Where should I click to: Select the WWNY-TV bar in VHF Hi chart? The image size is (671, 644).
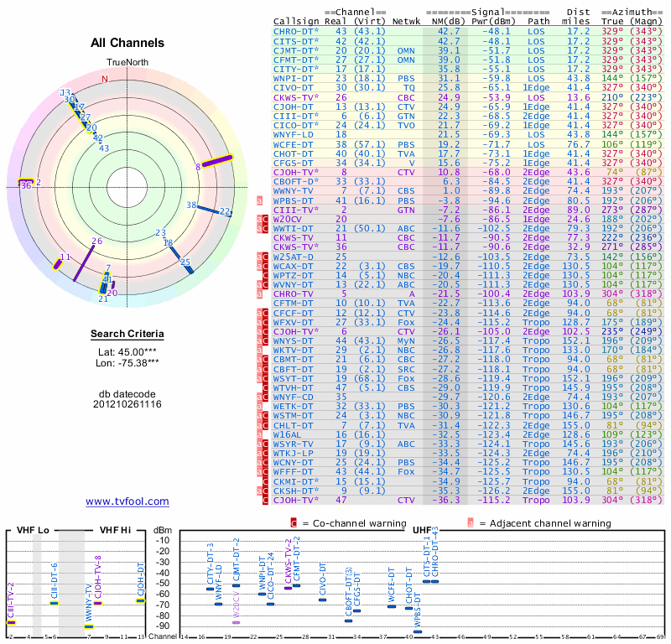point(88,626)
